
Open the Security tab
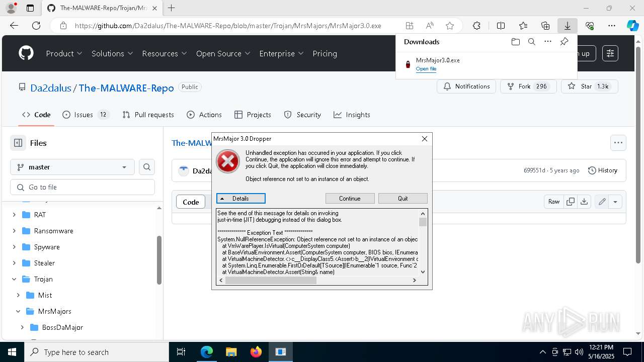click(302, 115)
